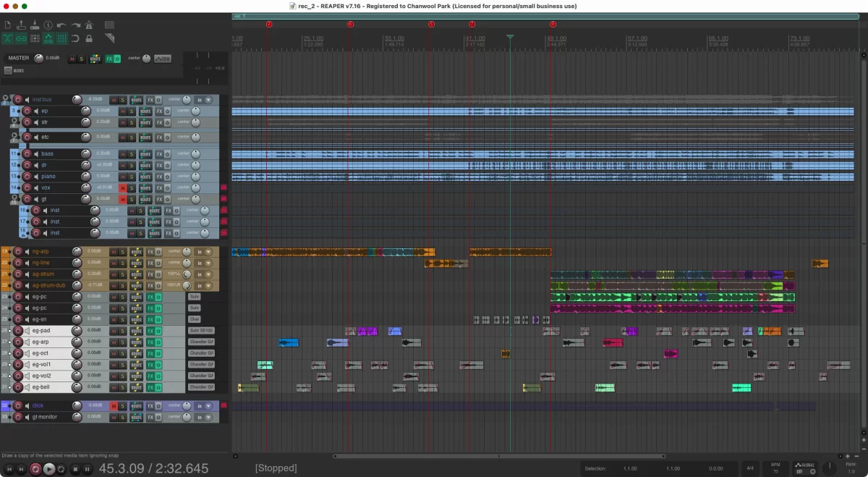Viewport: 868px width, 477px height.
Task: Enable auto-crossfade toolbar icon
Action: tap(7, 39)
